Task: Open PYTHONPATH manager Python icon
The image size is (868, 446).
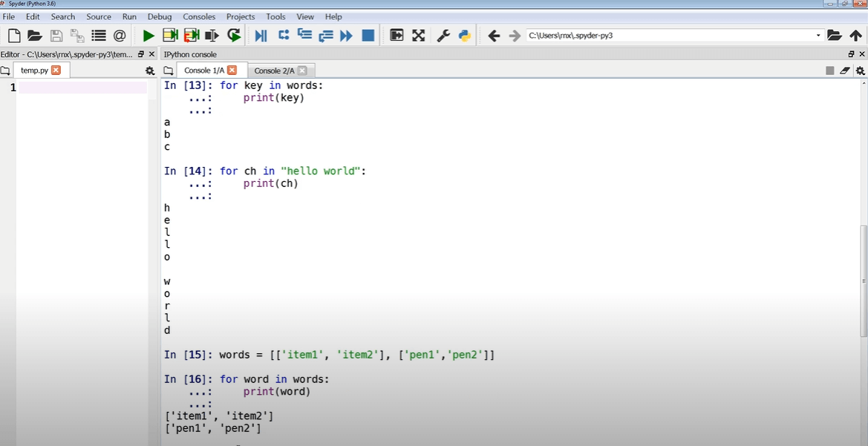Action: pyautogui.click(x=465, y=36)
